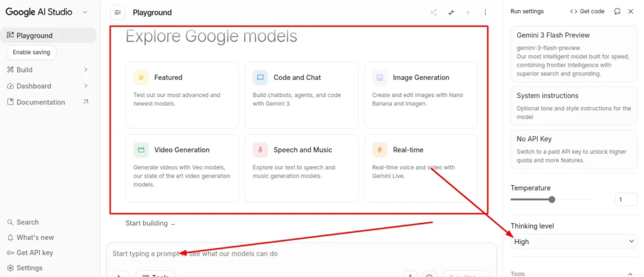
Task: Expand the Dashboard section chevron
Action: 86,86
